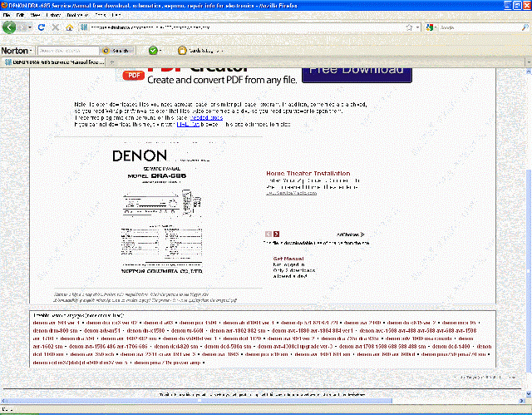This screenshot has width=532, height=415.
Task: Bookmark this page with the star icon
Action: point(409,27)
